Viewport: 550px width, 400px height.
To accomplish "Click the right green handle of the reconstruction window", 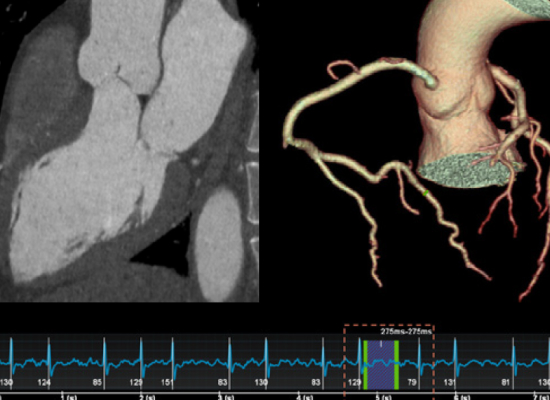I will (x=397, y=365).
